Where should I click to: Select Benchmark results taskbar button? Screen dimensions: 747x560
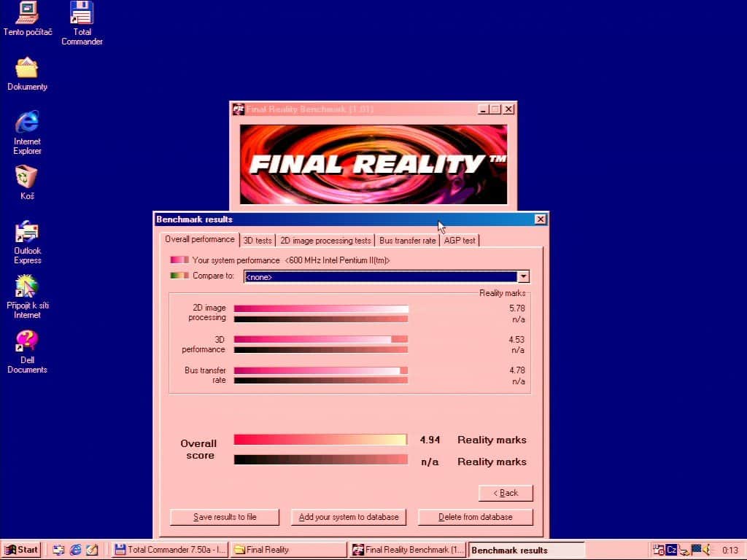tap(527, 550)
